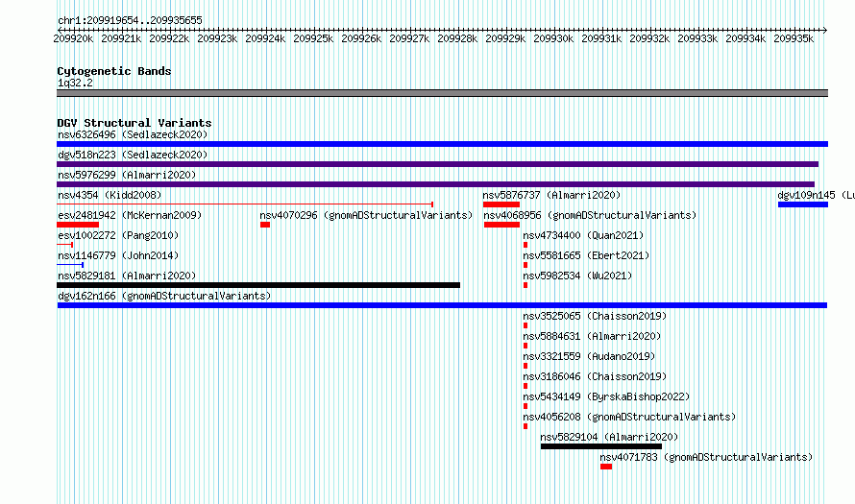Open nsv5982534 (Wu2021) variant label

click(x=577, y=276)
